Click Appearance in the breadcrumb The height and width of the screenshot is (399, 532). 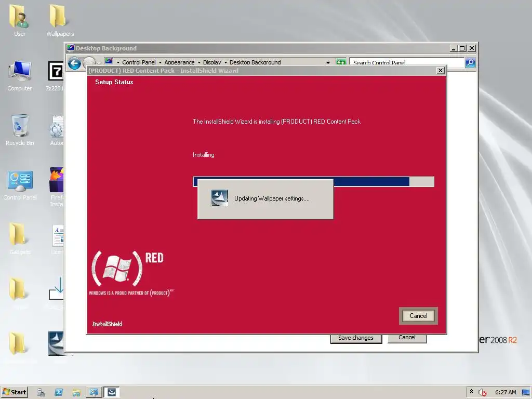point(179,62)
